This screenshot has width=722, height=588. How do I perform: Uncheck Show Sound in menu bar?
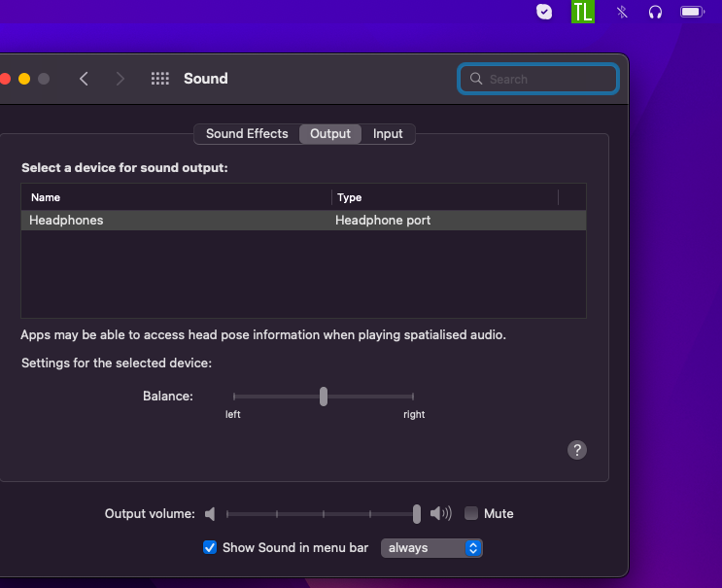click(x=210, y=547)
